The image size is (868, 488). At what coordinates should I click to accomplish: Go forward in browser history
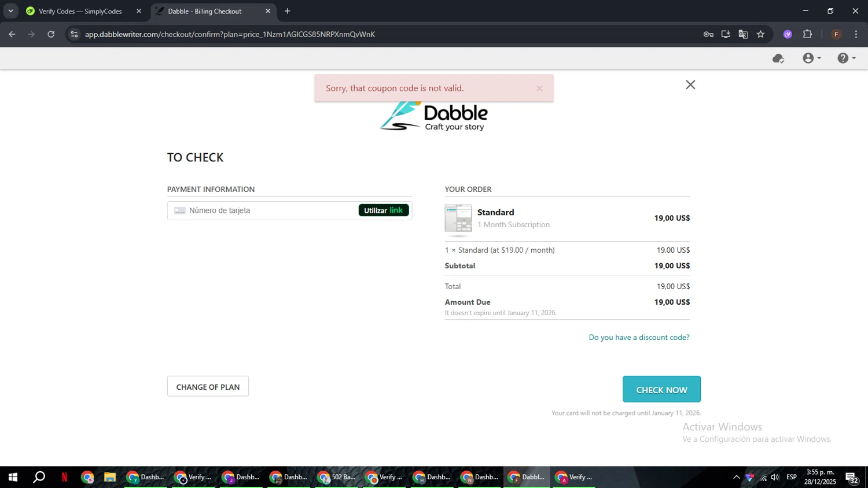31,35
